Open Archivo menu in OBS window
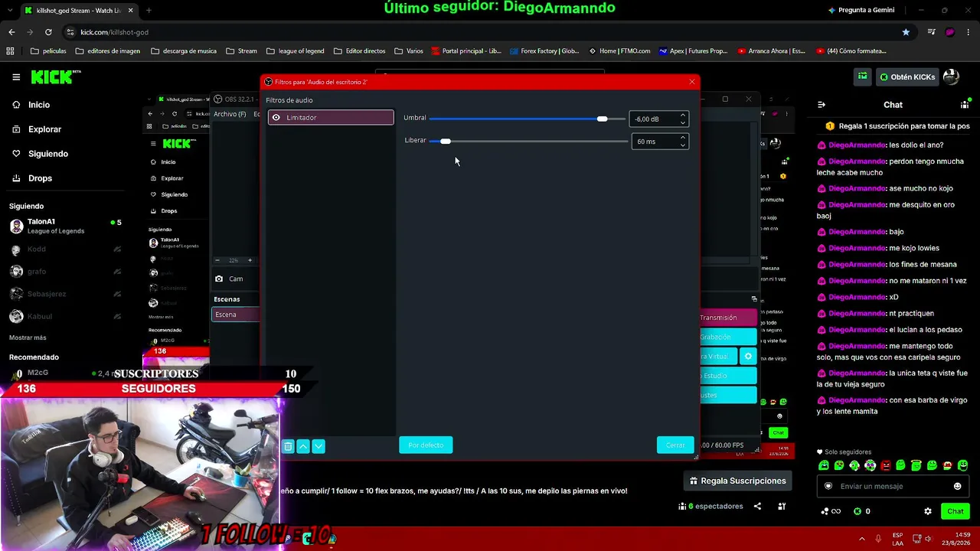Viewport: 980px width, 551px height. tap(230, 114)
